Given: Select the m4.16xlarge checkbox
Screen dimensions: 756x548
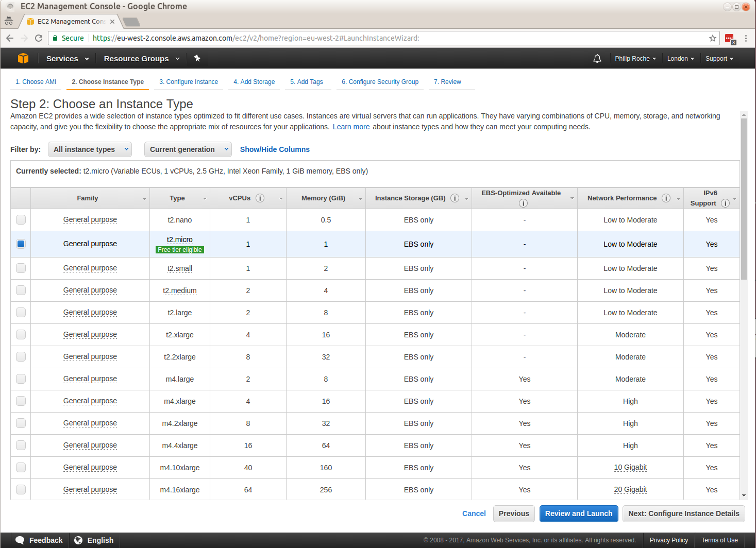Looking at the screenshot, I should (21, 490).
